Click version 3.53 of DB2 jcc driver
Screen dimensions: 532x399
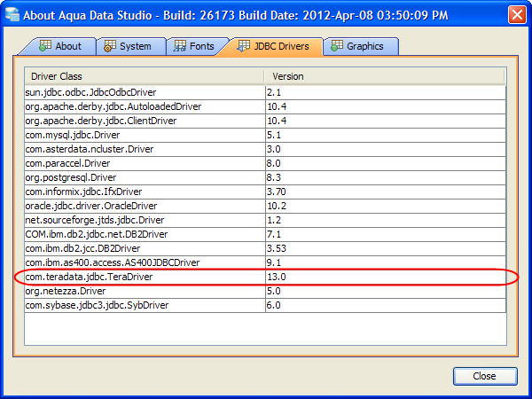point(386,248)
